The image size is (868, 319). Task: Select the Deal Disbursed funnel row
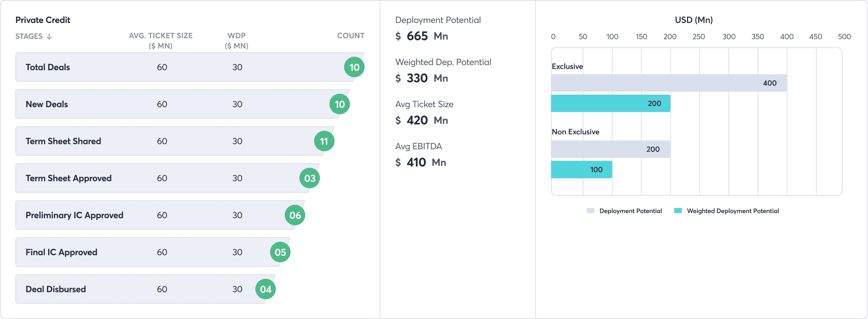(145, 289)
